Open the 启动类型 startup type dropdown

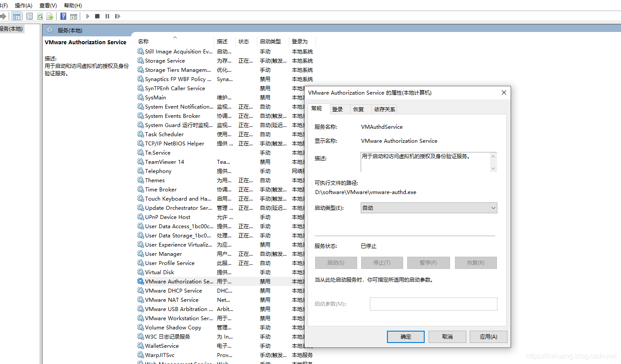click(429, 208)
